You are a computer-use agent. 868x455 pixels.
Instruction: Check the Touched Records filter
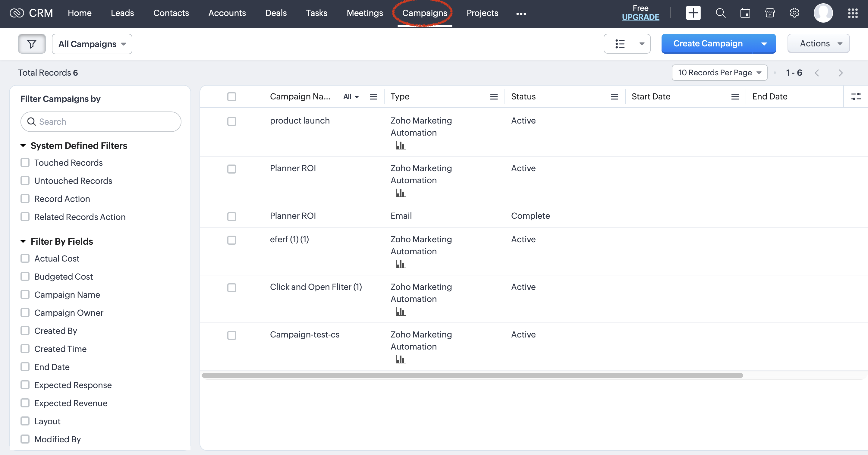pyautogui.click(x=25, y=163)
